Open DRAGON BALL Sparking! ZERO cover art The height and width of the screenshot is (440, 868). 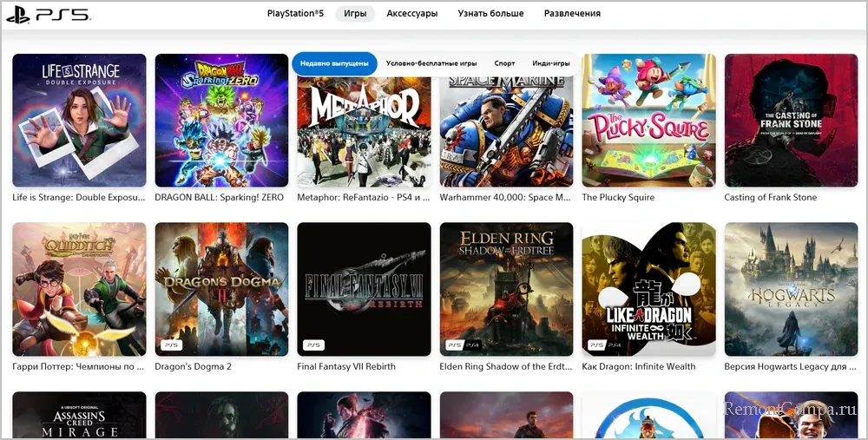click(221, 121)
